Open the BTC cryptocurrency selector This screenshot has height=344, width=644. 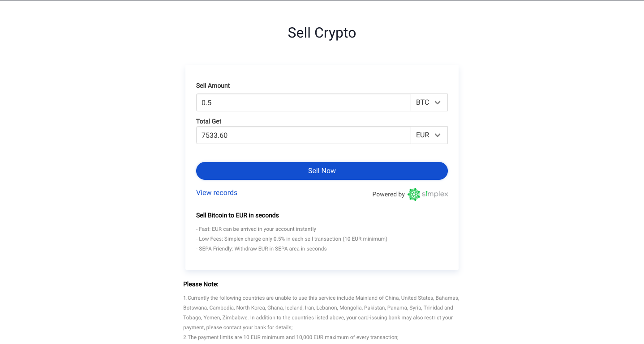pyautogui.click(x=429, y=102)
